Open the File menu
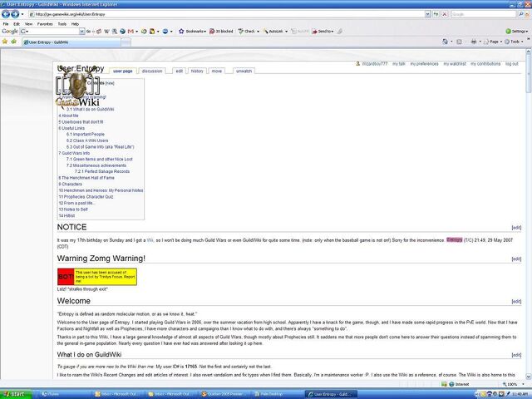 (x=6, y=24)
